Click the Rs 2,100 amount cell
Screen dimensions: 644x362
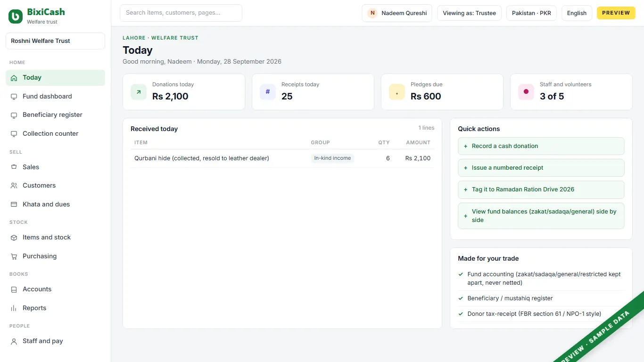click(418, 158)
